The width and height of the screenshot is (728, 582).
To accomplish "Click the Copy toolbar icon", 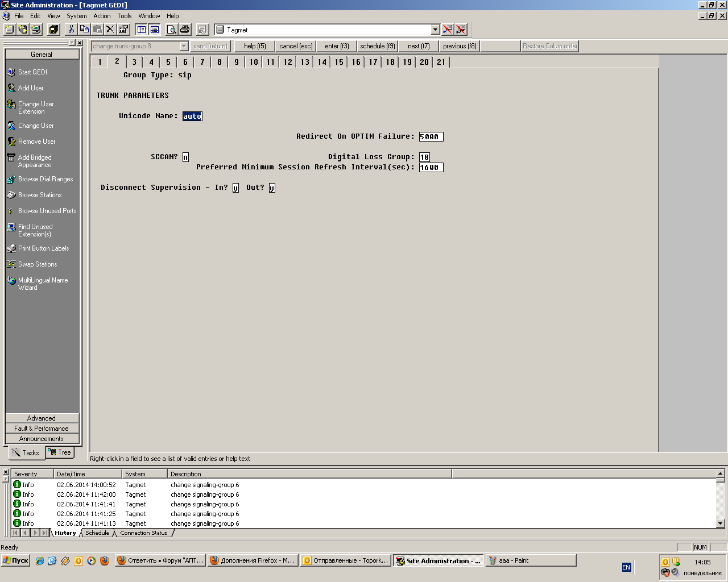I will pyautogui.click(x=84, y=30).
